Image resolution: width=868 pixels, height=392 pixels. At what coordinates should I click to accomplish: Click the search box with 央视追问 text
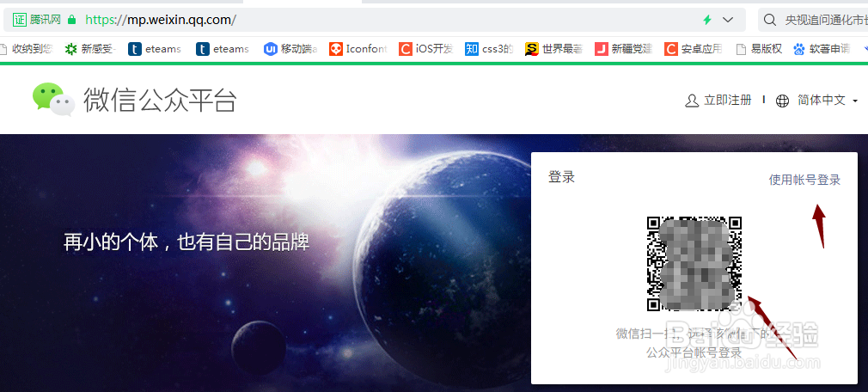pos(813,20)
